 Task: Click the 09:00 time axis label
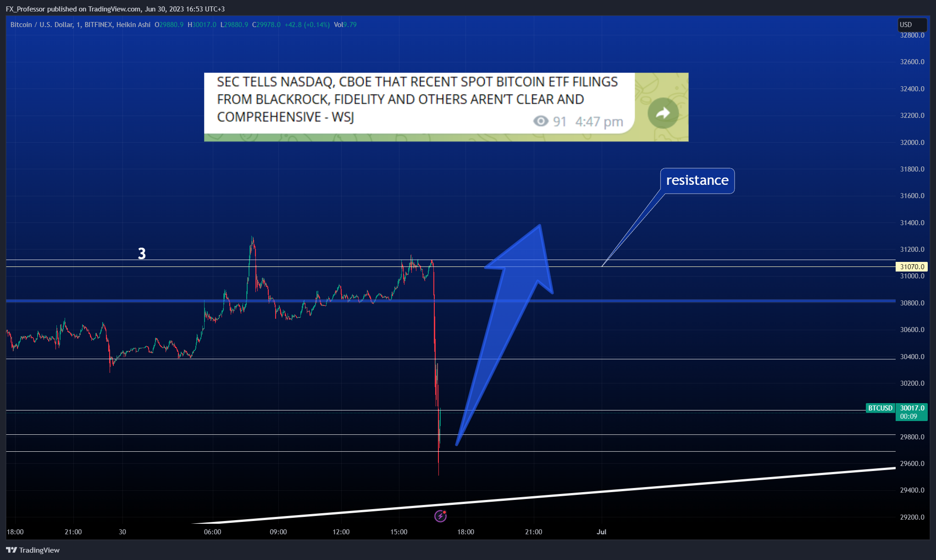pyautogui.click(x=278, y=532)
